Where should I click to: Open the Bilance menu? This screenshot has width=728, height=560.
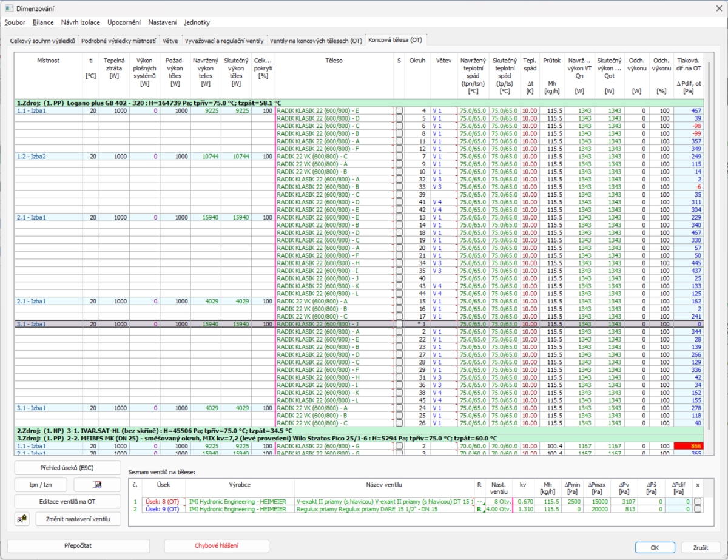(x=43, y=22)
